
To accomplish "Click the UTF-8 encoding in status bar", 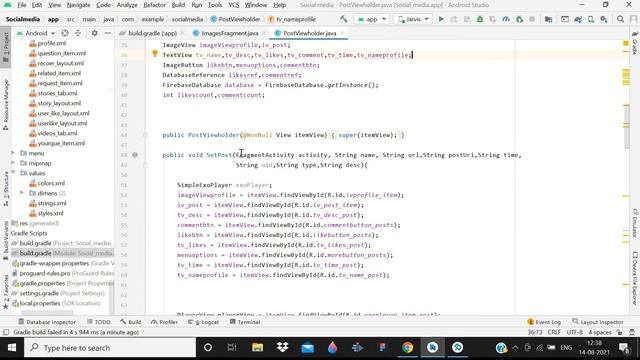I will click(574, 332).
